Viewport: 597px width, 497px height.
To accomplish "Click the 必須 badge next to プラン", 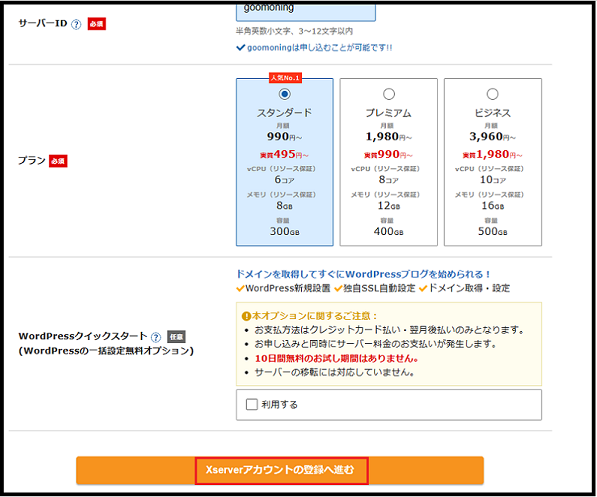I will [x=58, y=161].
